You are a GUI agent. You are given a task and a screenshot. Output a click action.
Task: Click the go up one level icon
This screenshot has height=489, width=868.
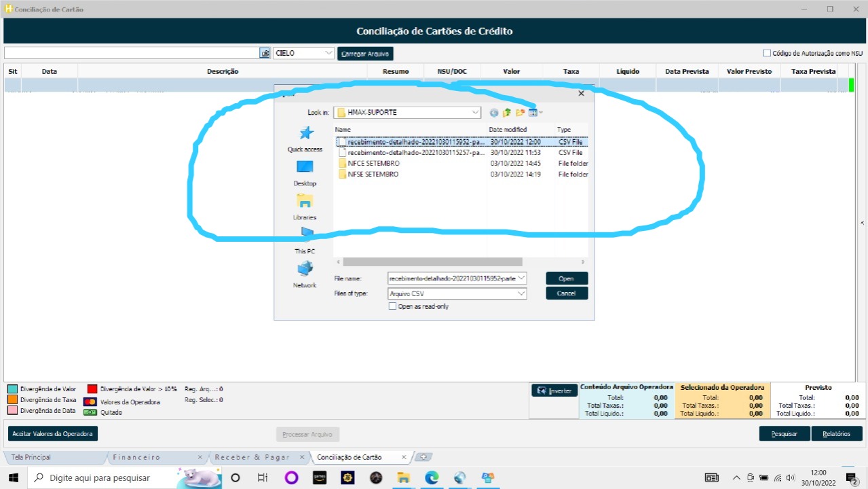pos(506,113)
